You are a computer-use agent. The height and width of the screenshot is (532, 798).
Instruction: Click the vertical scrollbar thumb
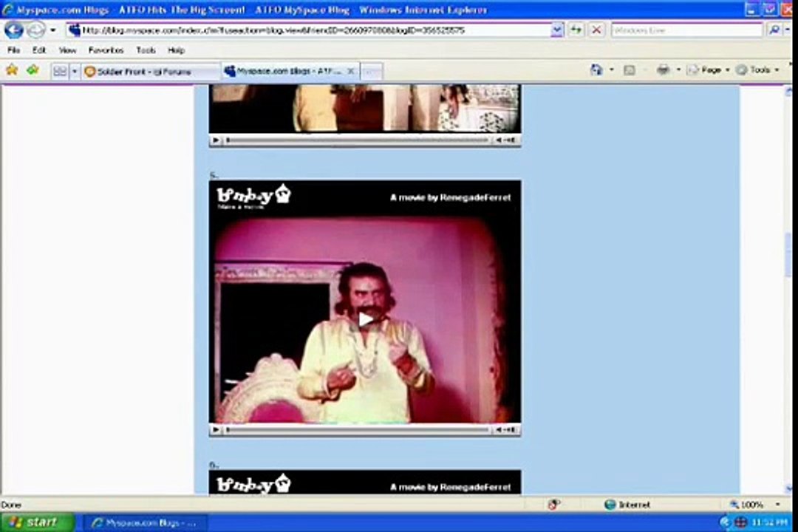coord(789,254)
